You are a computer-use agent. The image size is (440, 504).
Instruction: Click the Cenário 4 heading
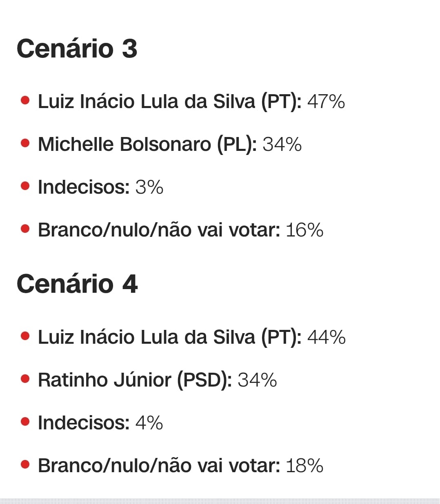click(x=77, y=284)
